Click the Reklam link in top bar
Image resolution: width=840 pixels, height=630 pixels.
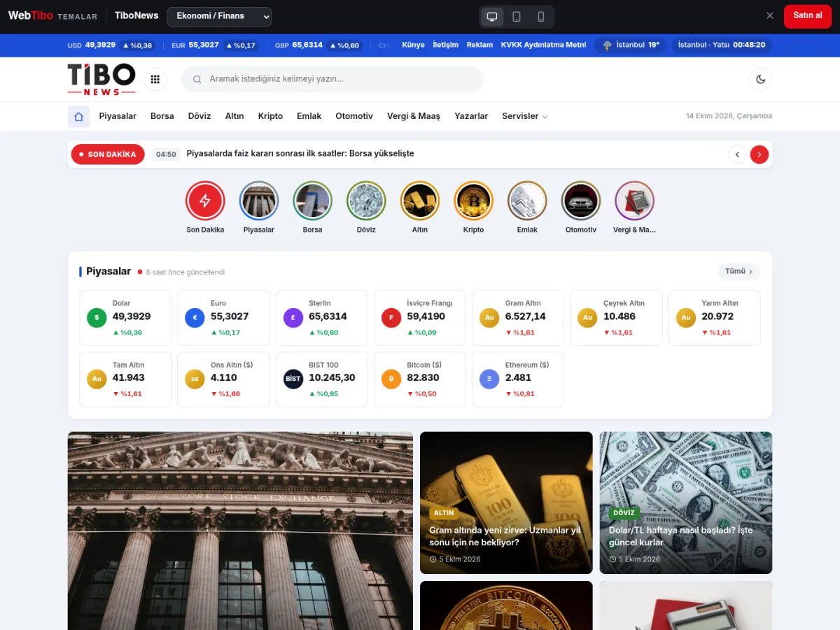pyautogui.click(x=479, y=45)
